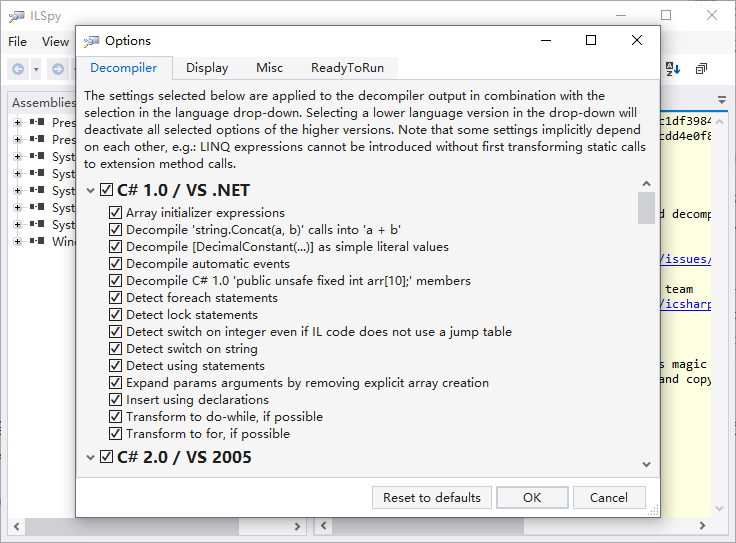The height and width of the screenshot is (543, 736).
Task: Click the options list vertical scrollbar thumb
Action: point(646,208)
